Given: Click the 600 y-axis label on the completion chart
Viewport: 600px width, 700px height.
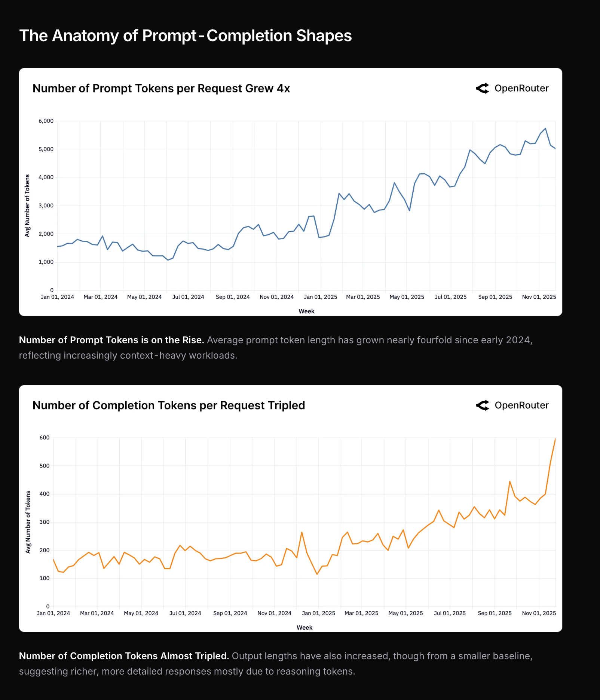Looking at the screenshot, I should pyautogui.click(x=44, y=438).
